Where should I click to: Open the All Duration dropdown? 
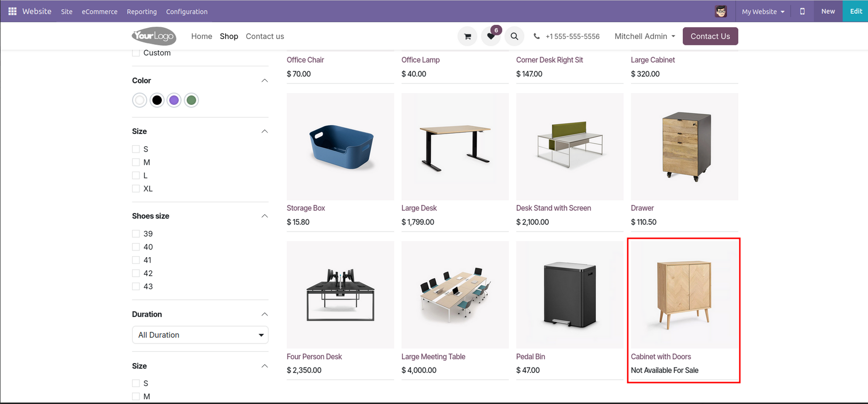coord(200,335)
